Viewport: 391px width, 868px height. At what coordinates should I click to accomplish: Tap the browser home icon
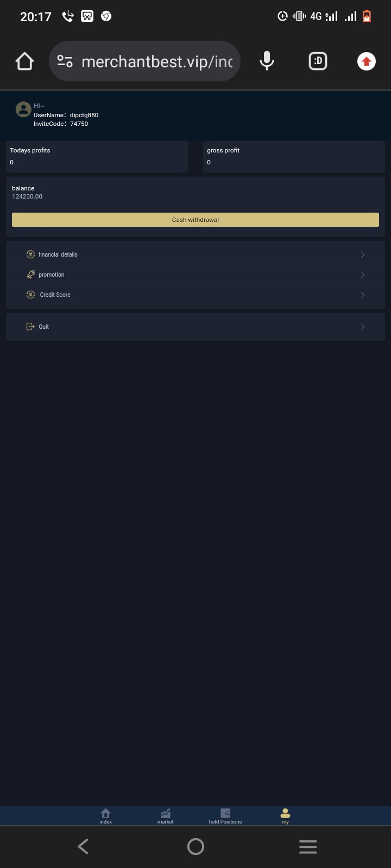tap(25, 61)
